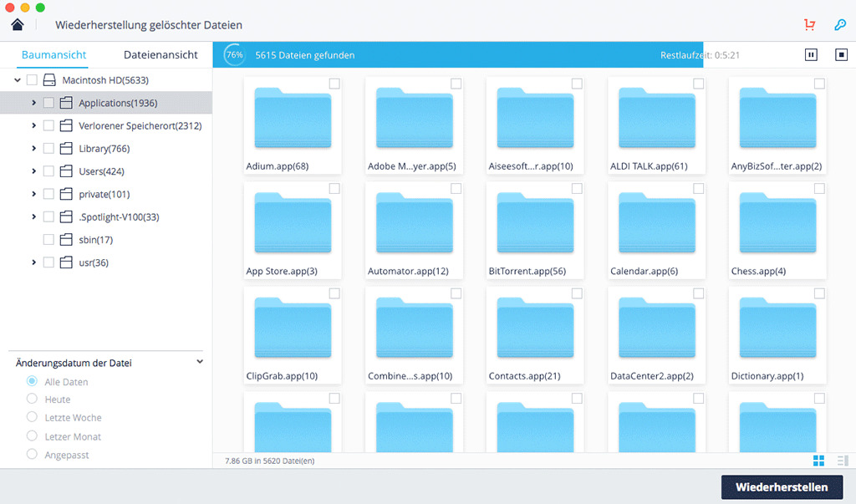The height and width of the screenshot is (504, 856).
Task: Open the Automator.app folder
Action: click(x=415, y=231)
